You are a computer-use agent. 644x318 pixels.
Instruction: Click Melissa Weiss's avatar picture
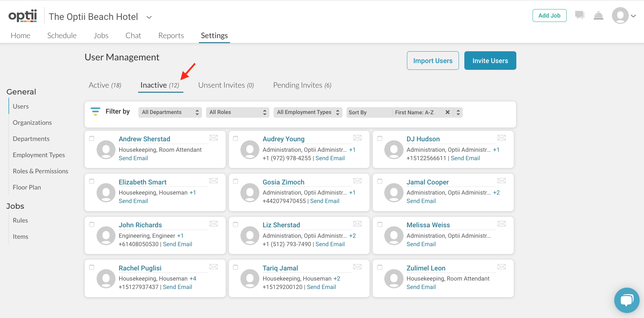point(394,236)
